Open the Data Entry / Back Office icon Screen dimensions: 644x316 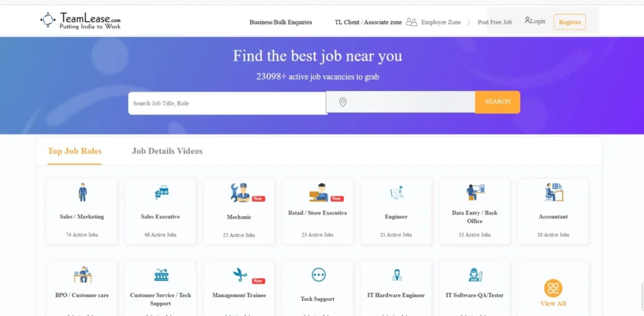click(475, 192)
